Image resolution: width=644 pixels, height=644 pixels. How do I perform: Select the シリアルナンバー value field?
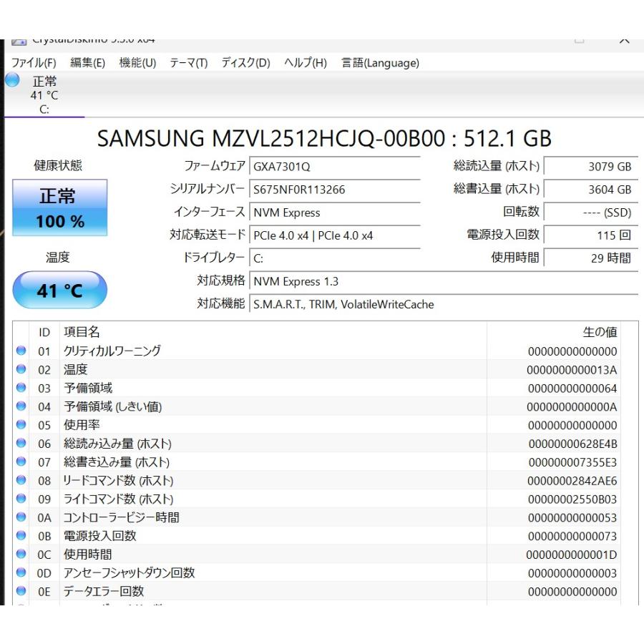pyautogui.click(x=333, y=190)
